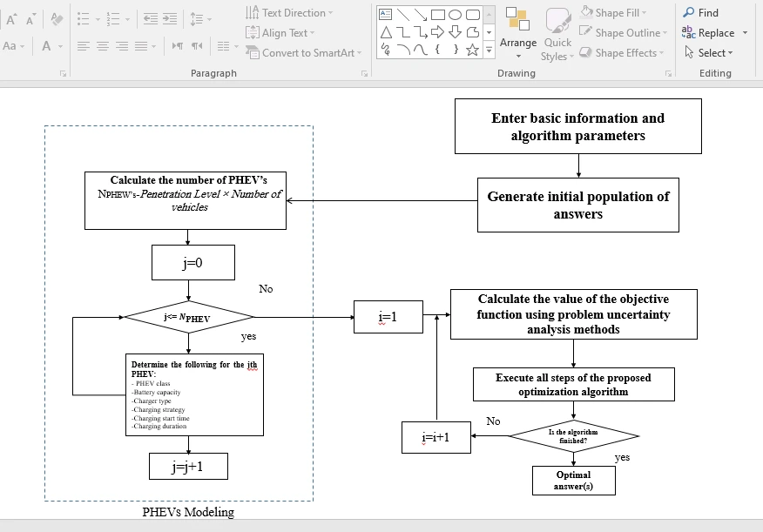This screenshot has width=763, height=532.
Task: Click the Increase Font Size icon
Action: (12, 18)
